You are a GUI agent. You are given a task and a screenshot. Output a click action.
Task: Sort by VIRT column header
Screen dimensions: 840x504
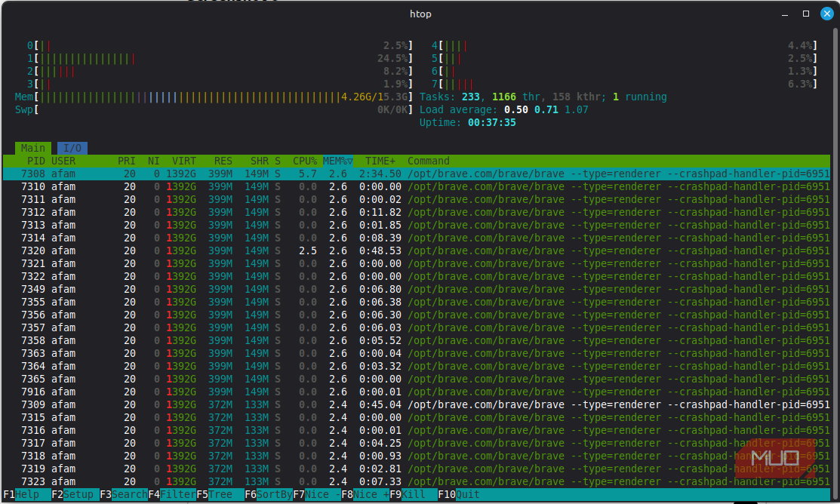pyautogui.click(x=183, y=161)
